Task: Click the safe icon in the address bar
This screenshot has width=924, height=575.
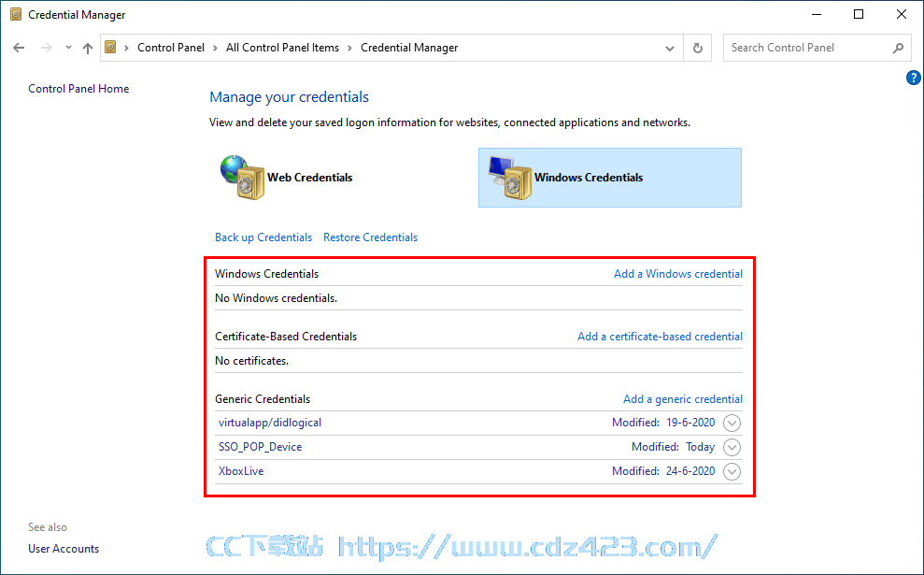Action: (110, 47)
